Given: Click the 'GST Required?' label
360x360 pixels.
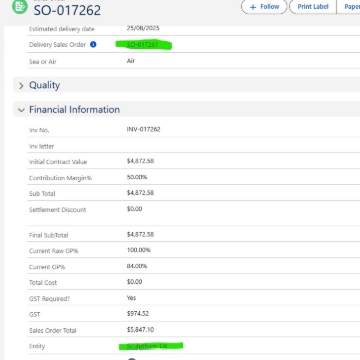Looking at the screenshot, I should pos(50,299).
